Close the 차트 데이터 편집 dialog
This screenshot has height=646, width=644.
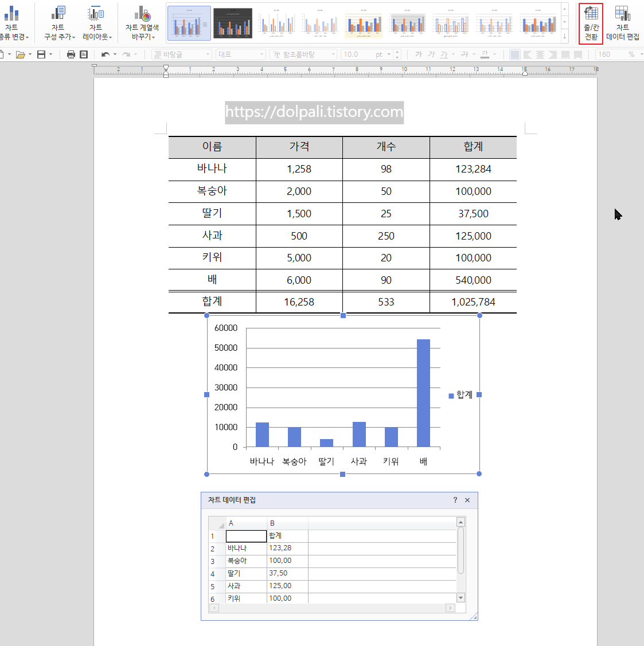(x=467, y=500)
